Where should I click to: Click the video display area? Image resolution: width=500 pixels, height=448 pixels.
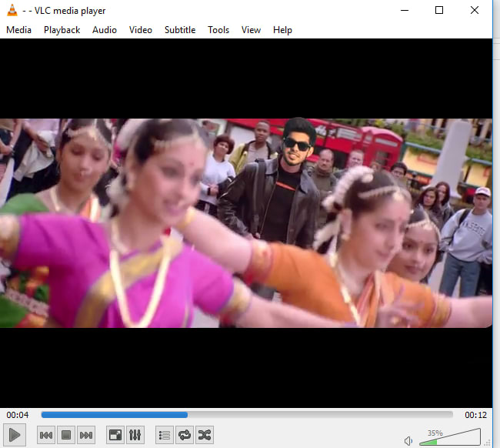(x=246, y=223)
